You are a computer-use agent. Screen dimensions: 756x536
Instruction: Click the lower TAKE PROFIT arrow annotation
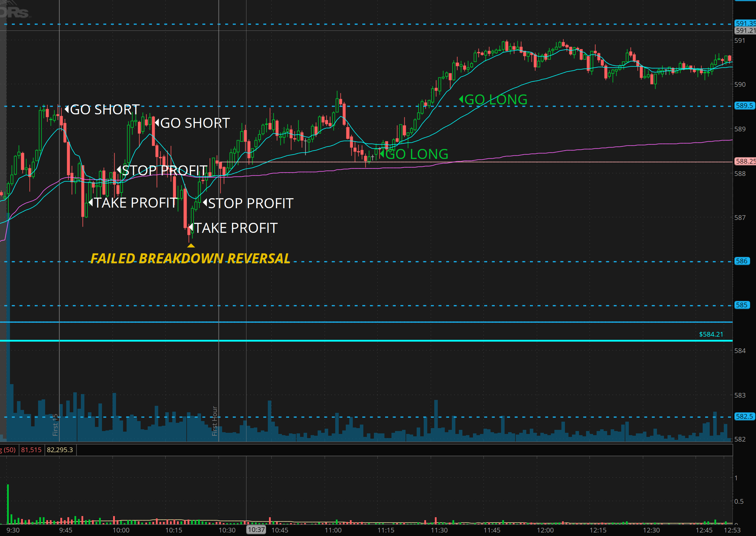pos(192,227)
